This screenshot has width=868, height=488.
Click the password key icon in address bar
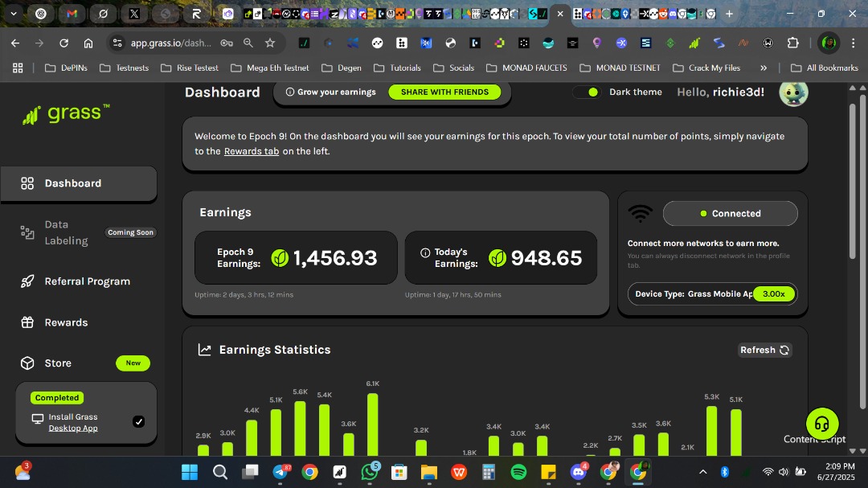pyautogui.click(x=227, y=43)
